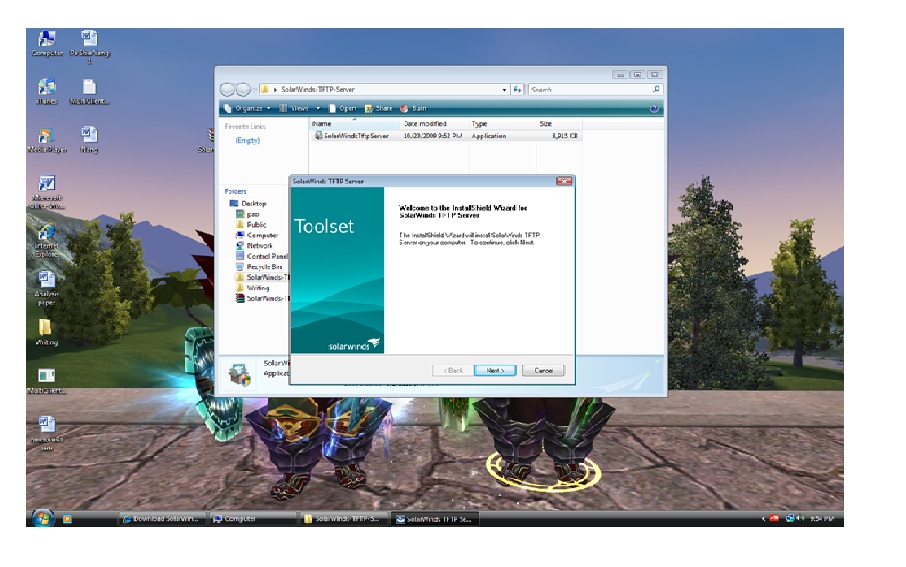Click the volume icon in the system tray
The width and height of the screenshot is (906, 567).
coord(800,518)
